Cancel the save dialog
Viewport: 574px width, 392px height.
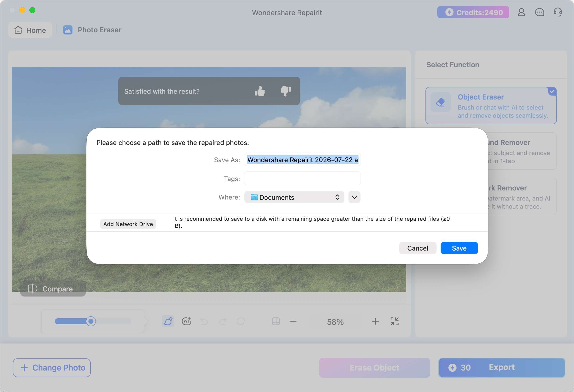coord(418,248)
